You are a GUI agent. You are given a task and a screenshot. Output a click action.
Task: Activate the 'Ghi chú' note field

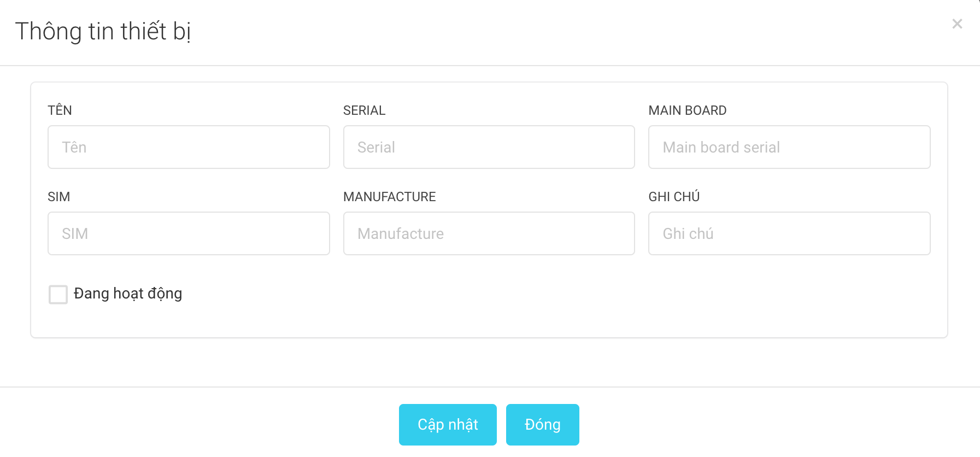tap(789, 233)
